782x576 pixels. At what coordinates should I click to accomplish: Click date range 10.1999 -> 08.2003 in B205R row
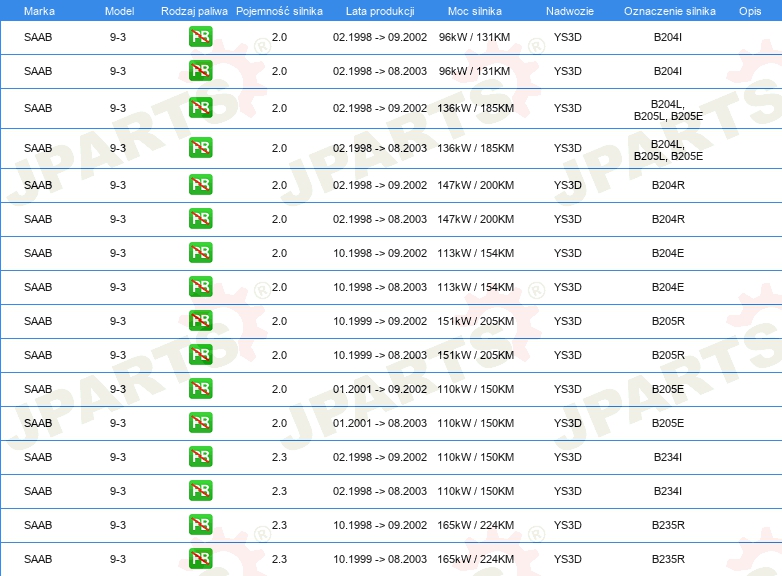pos(380,355)
